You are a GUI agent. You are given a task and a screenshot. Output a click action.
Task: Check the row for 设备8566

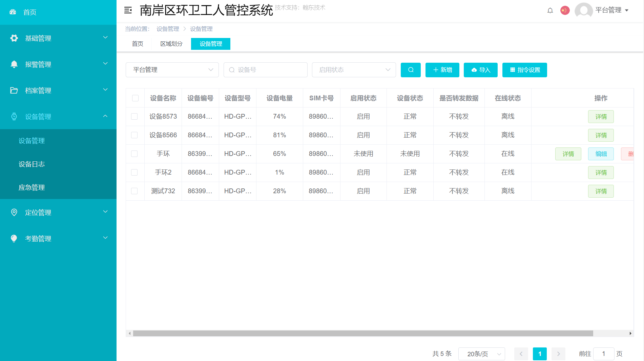(x=134, y=135)
